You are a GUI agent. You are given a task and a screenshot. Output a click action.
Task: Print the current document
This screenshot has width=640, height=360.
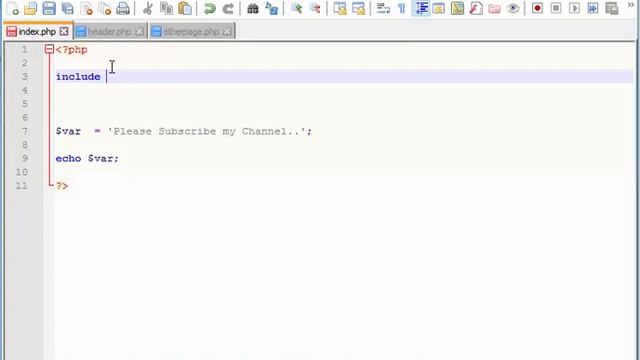(123, 8)
